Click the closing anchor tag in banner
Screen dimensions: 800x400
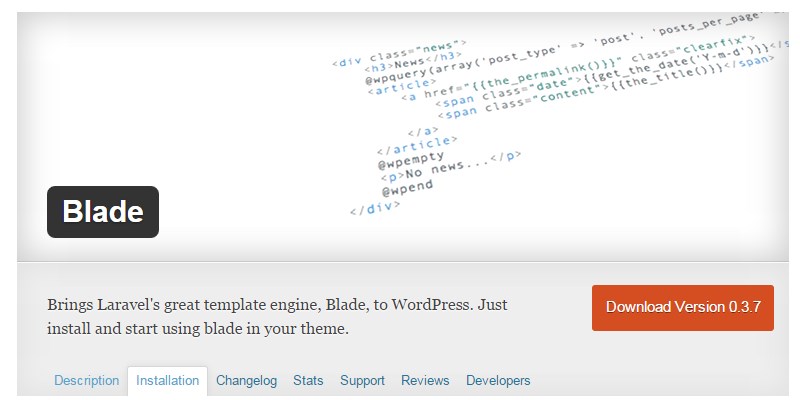click(x=423, y=130)
